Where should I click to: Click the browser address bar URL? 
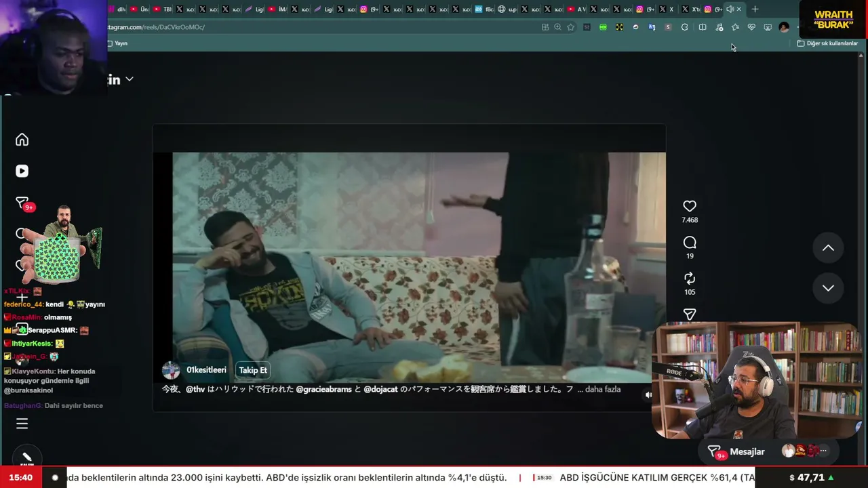[x=156, y=27]
